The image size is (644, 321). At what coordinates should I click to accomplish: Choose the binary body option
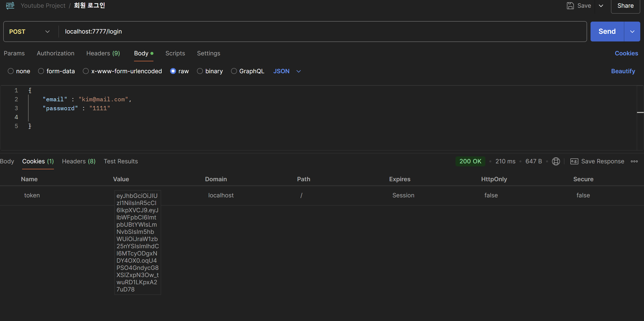pos(200,71)
